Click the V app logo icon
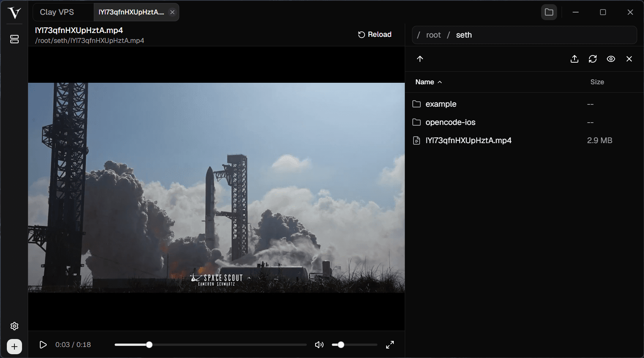The height and width of the screenshot is (358, 644). click(x=14, y=13)
